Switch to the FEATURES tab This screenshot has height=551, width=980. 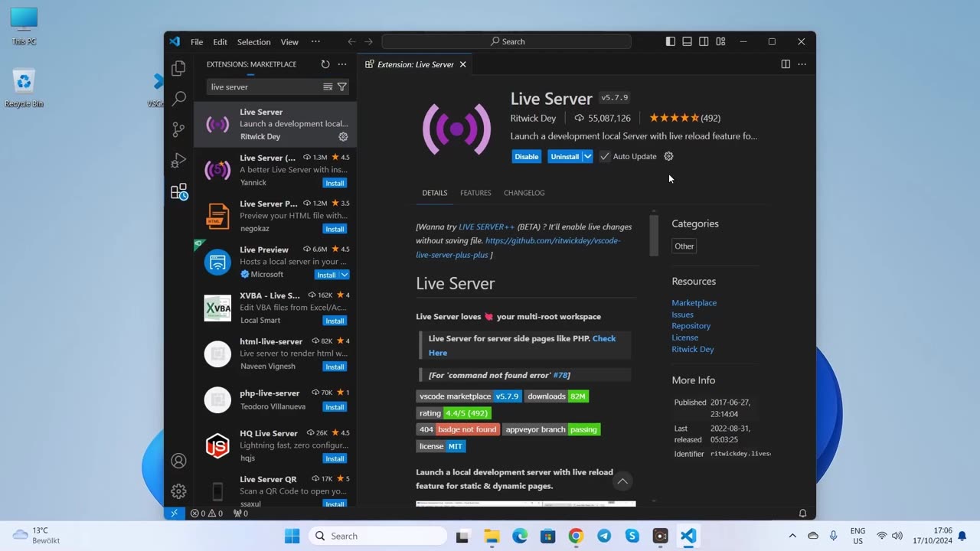[475, 193]
